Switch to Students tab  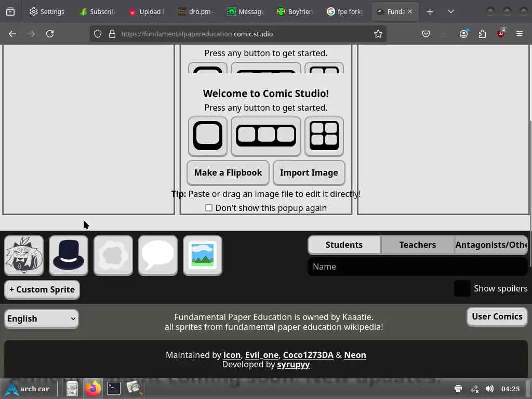(344, 245)
